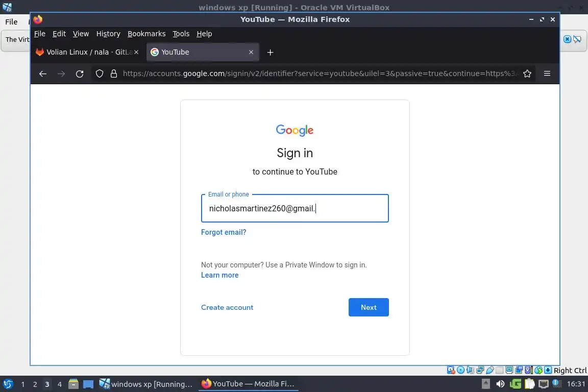This screenshot has width=588, height=392.
Task: Click the VirtualBox USB devices indicator
Action: (490, 370)
